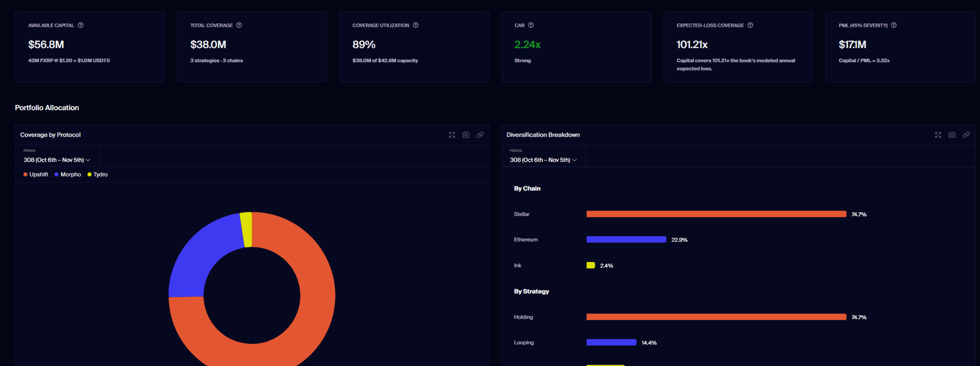
Task: Toggle the Upshift legend entry
Action: tap(36, 175)
